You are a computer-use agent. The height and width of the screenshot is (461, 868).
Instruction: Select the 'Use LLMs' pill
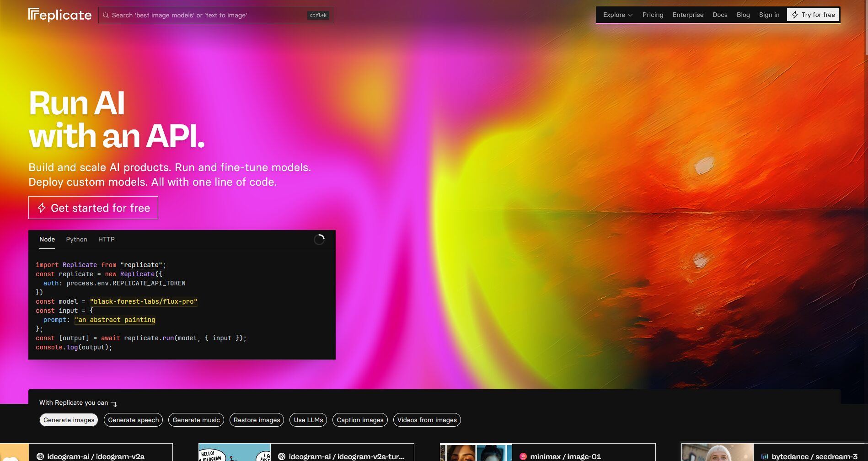[308, 420]
